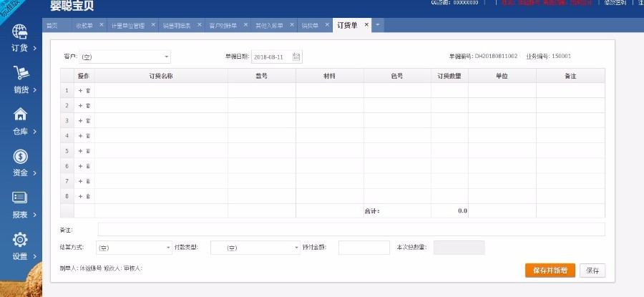Click the 订货名称 column header
Viewport: 644px width, 297px height.
pos(161,76)
